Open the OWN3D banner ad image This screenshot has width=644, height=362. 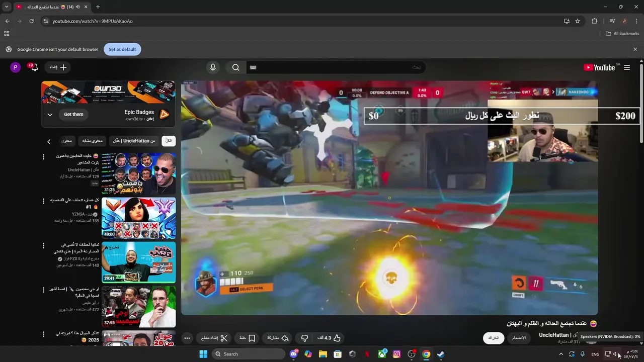pyautogui.click(x=108, y=93)
